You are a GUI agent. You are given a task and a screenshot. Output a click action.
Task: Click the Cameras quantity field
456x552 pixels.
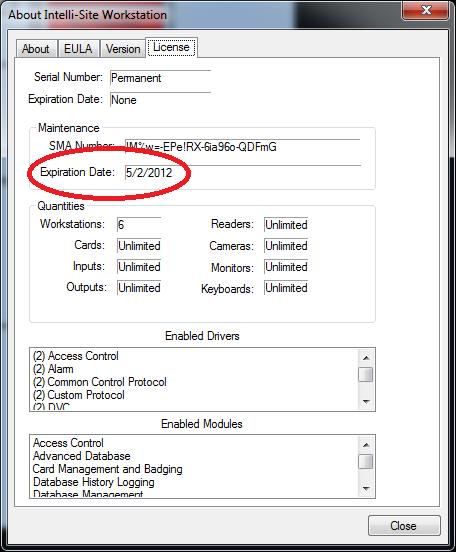[x=286, y=246]
